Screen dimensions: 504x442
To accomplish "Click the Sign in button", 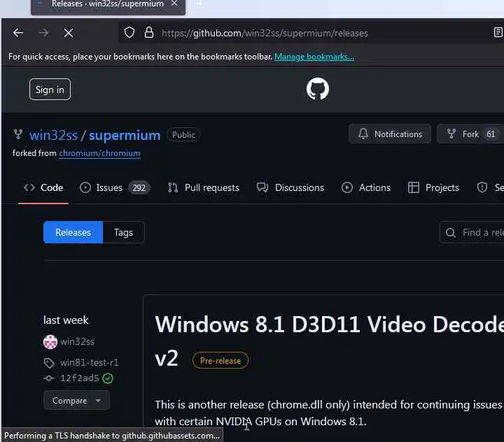I will click(50, 90).
